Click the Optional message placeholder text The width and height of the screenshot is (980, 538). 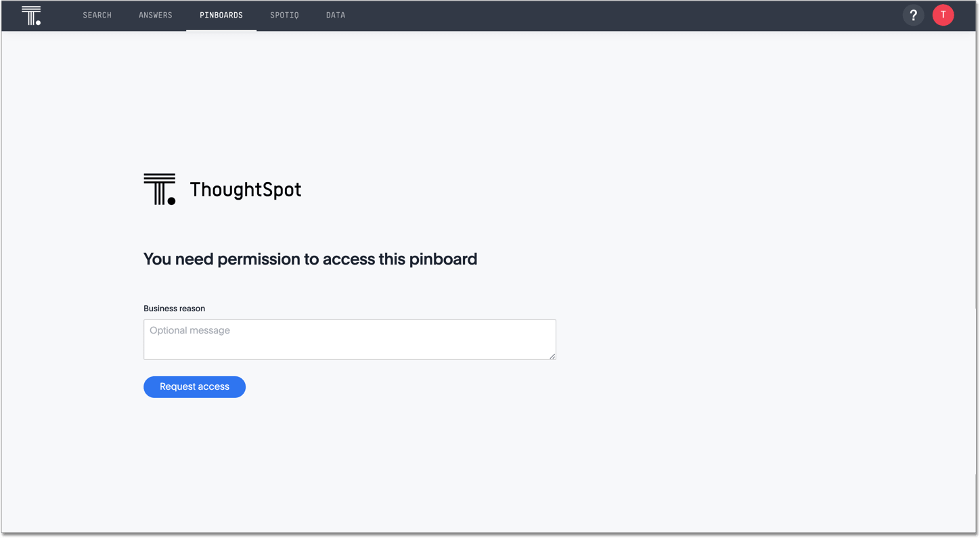coord(190,330)
